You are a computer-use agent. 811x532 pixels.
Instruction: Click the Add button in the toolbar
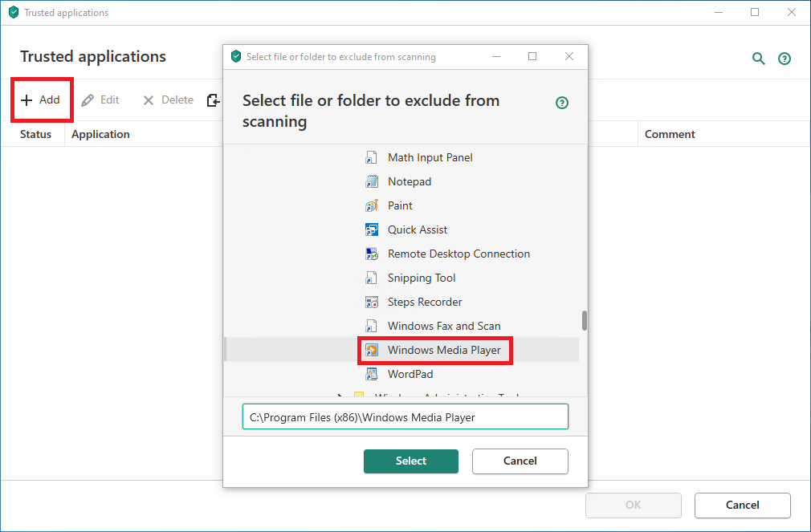pyautogui.click(x=41, y=100)
